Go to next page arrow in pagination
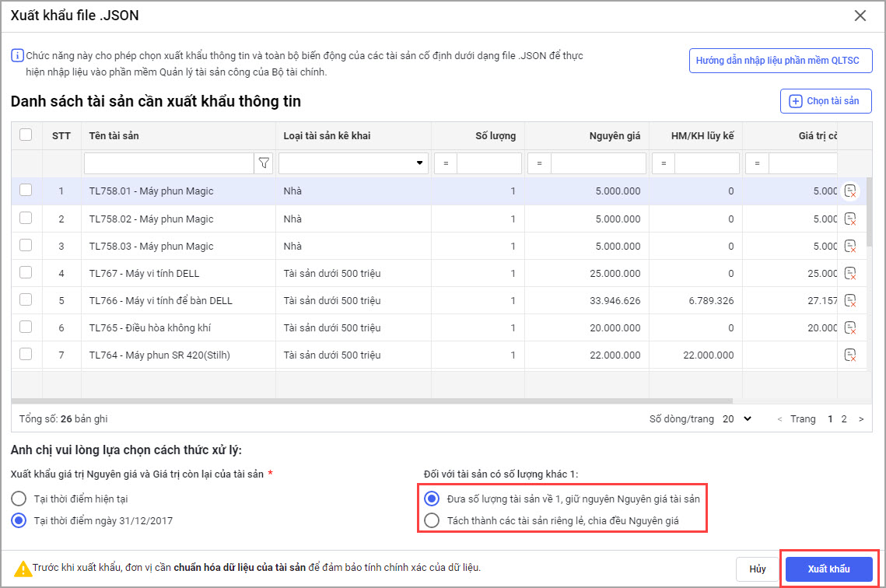 860,419
